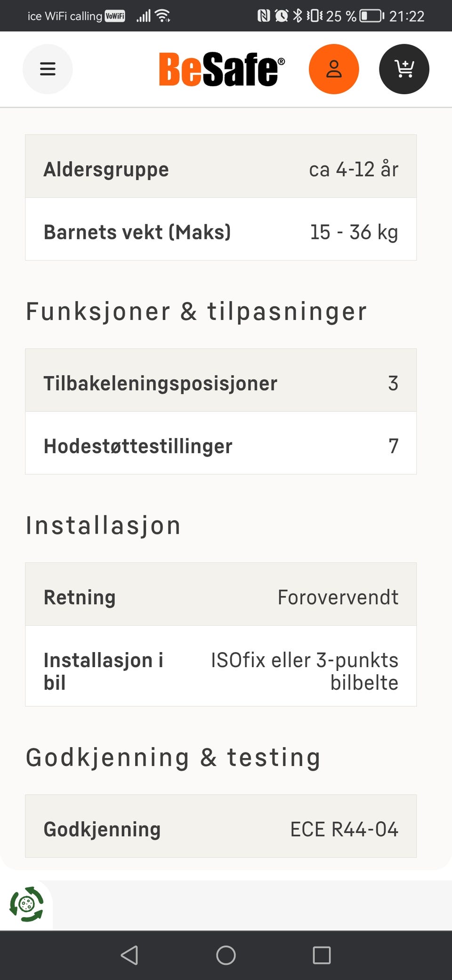Tap the Godkjenning & testing heading
This screenshot has height=980, width=452.
tap(173, 758)
